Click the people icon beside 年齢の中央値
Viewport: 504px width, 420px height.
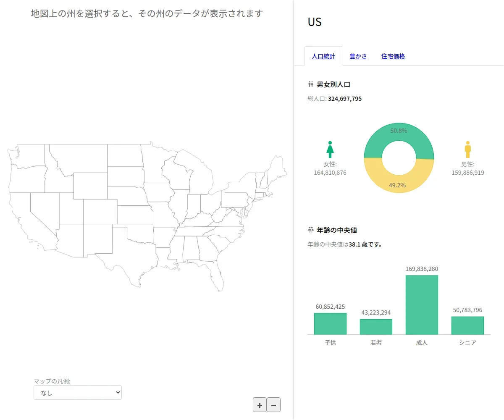[x=311, y=230]
